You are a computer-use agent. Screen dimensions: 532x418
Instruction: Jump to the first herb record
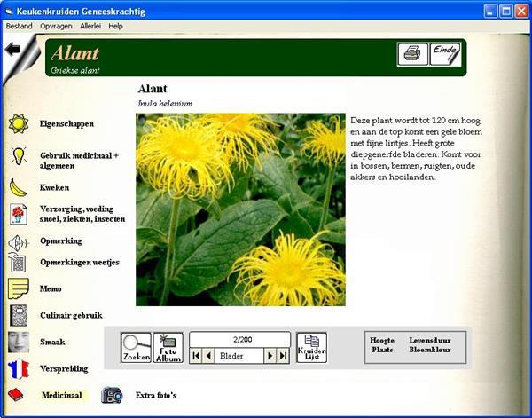(x=196, y=356)
